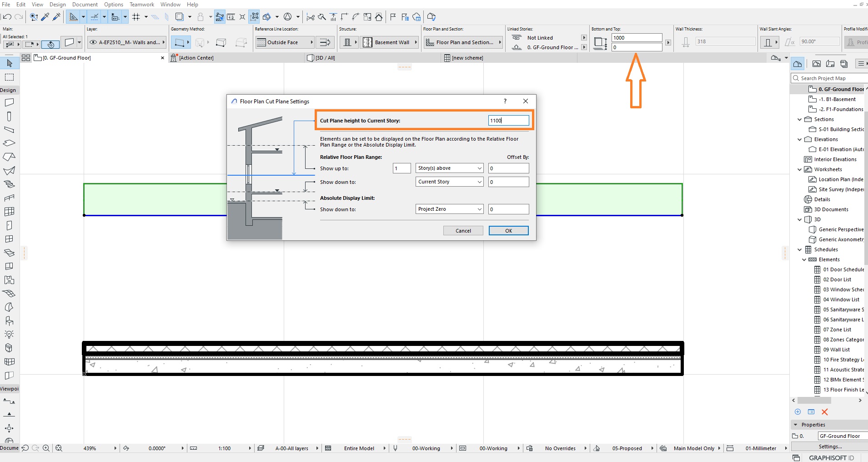This screenshot has height=462, width=868.
Task: Open the Design menu
Action: 58,5
